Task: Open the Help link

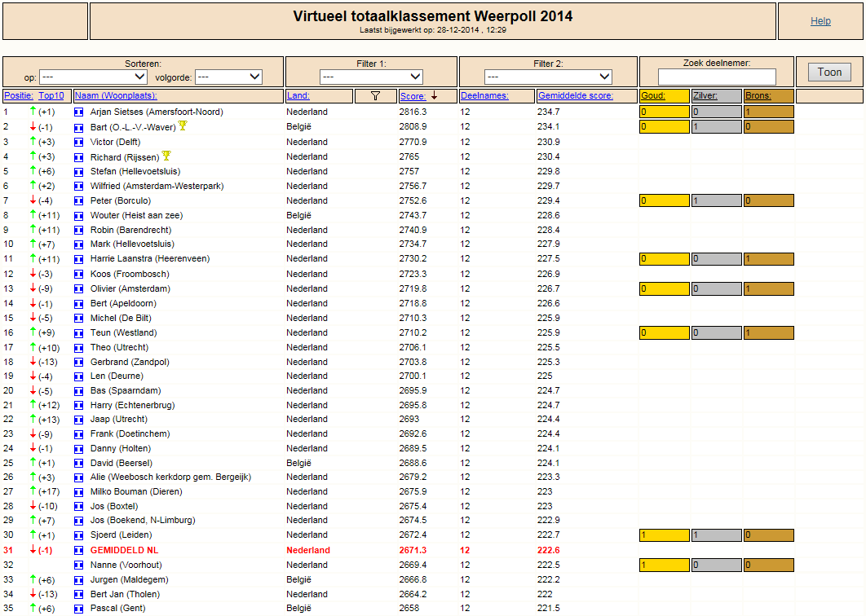Action: [x=820, y=21]
